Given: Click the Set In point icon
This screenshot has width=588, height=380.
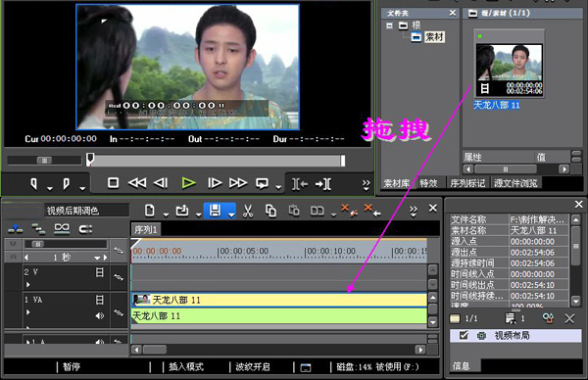Looking at the screenshot, I should click(33, 183).
